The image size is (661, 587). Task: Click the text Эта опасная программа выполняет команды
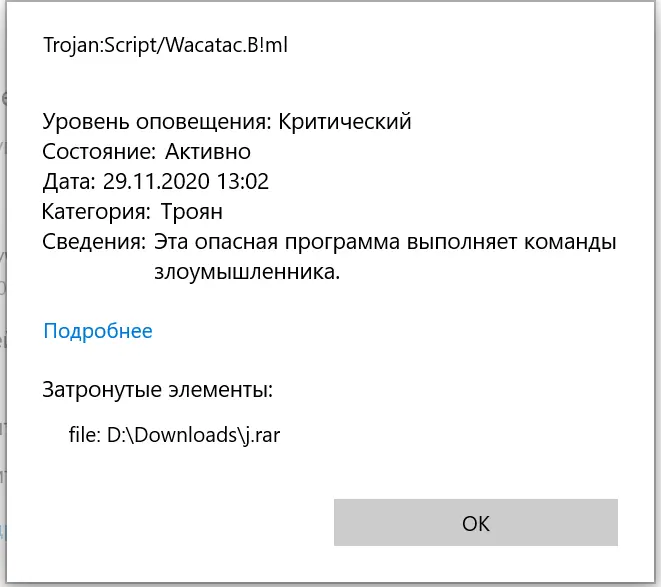(x=385, y=242)
